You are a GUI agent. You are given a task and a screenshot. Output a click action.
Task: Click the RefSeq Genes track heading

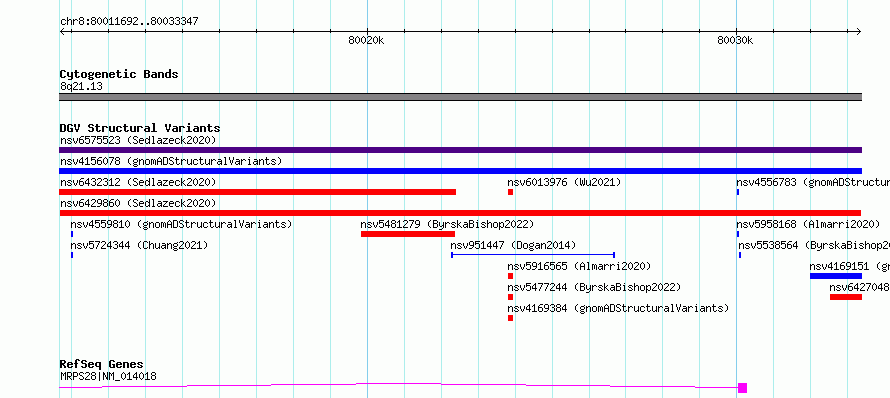pos(102,364)
